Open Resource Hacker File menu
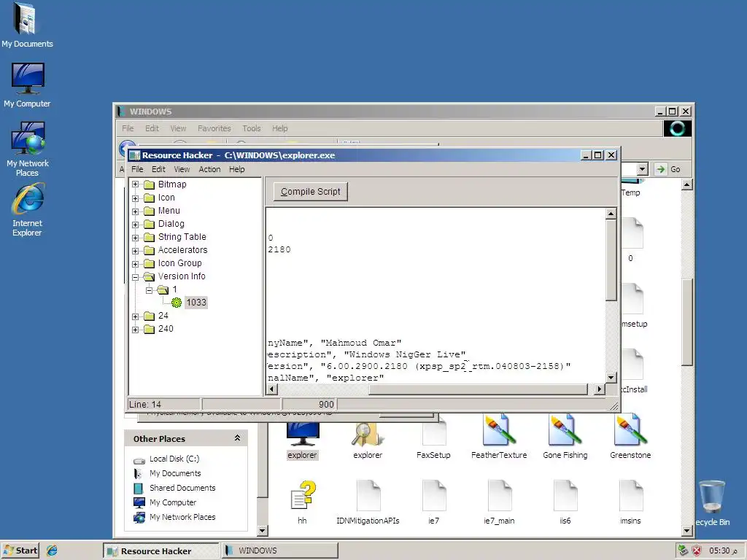The height and width of the screenshot is (560, 747). tap(137, 169)
